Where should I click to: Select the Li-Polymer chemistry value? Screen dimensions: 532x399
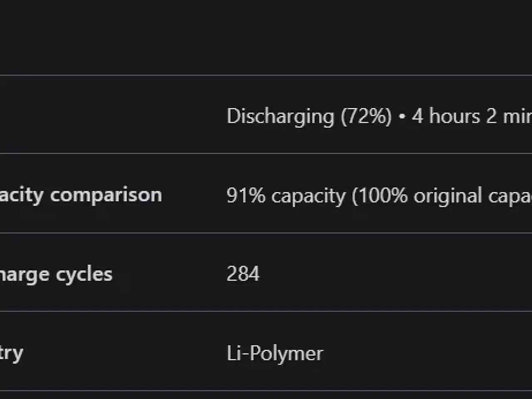coord(275,354)
